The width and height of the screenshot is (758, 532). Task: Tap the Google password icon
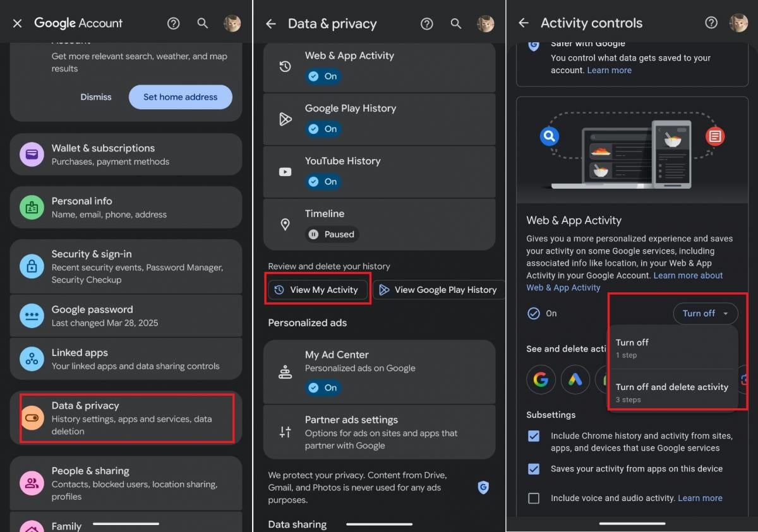tap(32, 316)
